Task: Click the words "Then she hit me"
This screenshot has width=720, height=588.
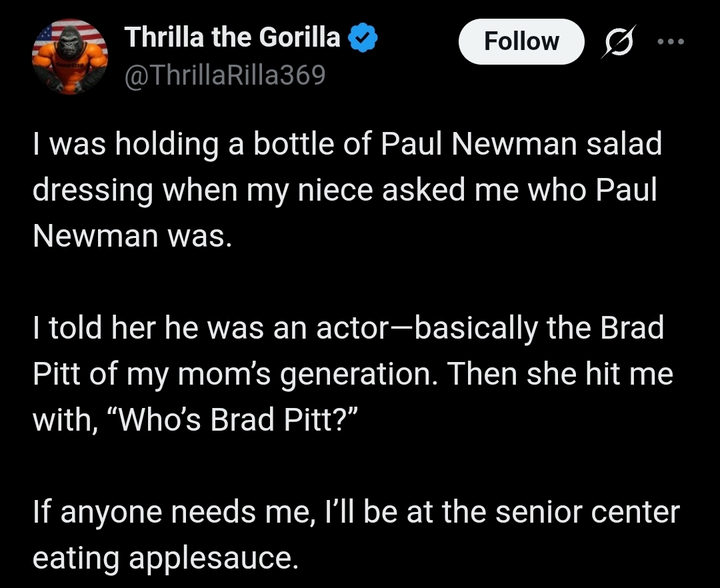Action: (x=560, y=374)
